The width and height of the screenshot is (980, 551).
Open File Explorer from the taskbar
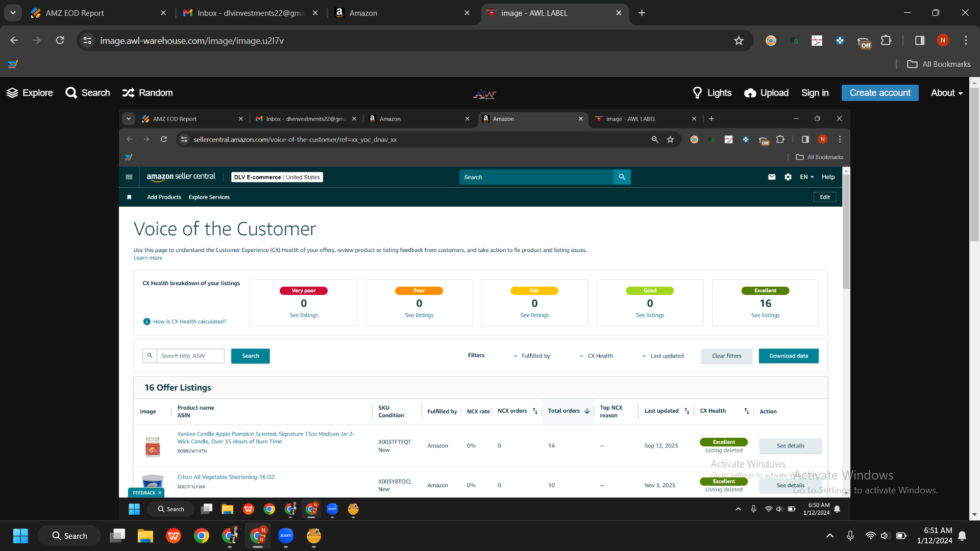145,536
